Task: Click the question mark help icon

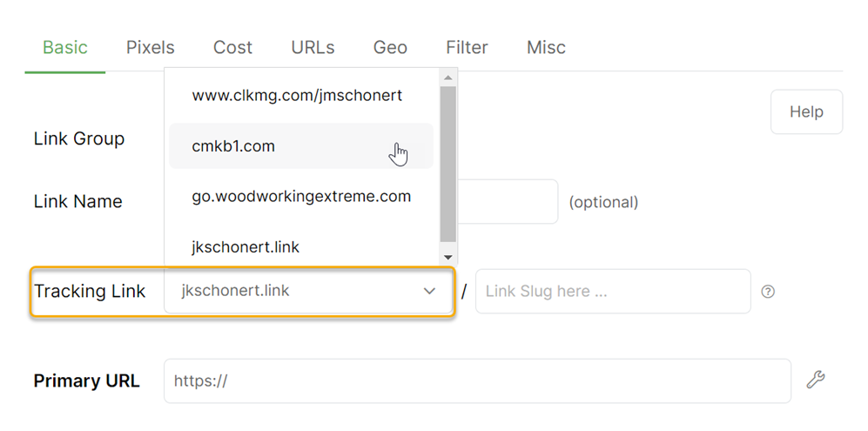Action: point(768,292)
